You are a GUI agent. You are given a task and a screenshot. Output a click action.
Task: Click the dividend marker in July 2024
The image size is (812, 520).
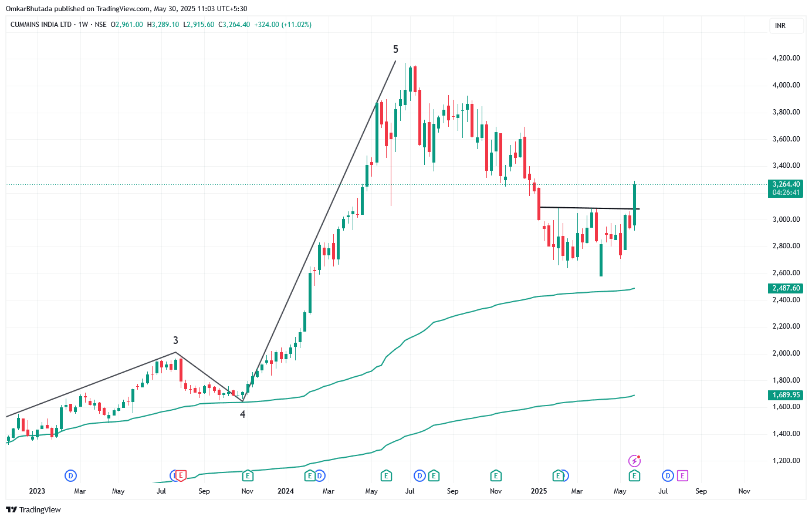coord(419,475)
